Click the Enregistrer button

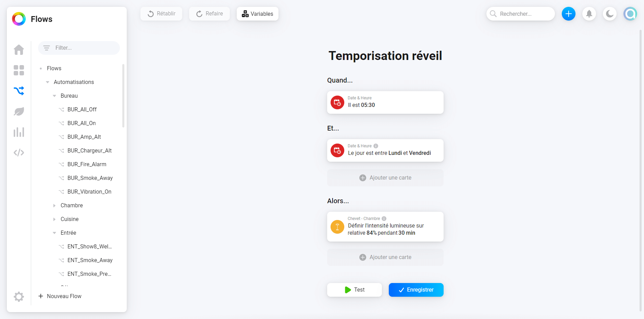click(416, 290)
